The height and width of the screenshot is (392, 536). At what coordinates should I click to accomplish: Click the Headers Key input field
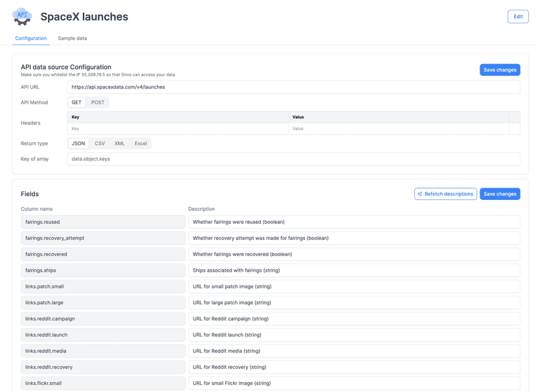tap(175, 128)
